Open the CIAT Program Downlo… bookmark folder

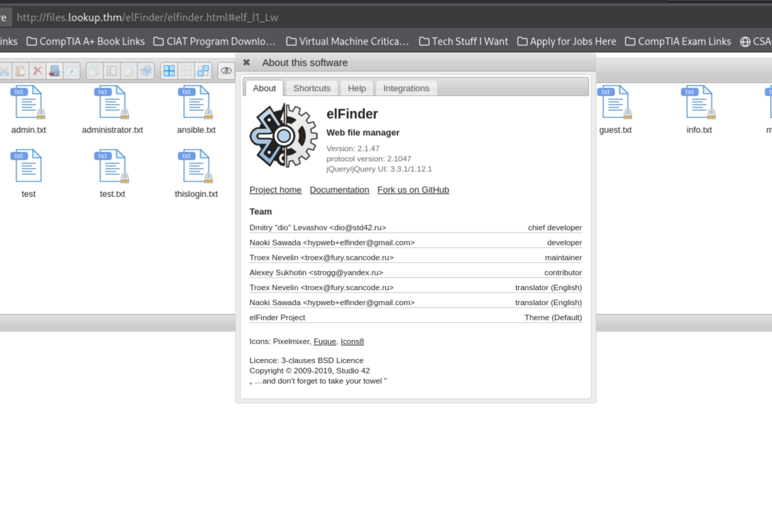[215, 41]
